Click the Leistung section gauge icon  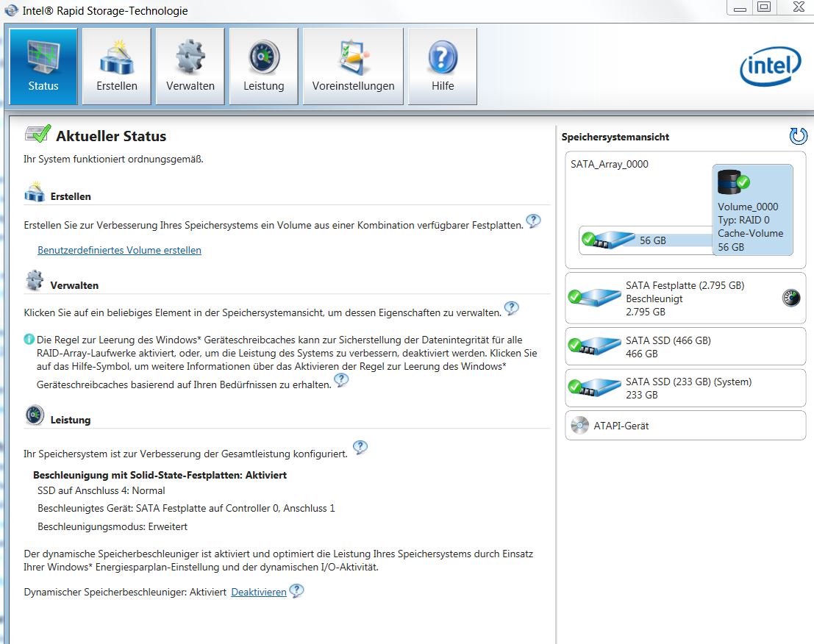click(35, 415)
